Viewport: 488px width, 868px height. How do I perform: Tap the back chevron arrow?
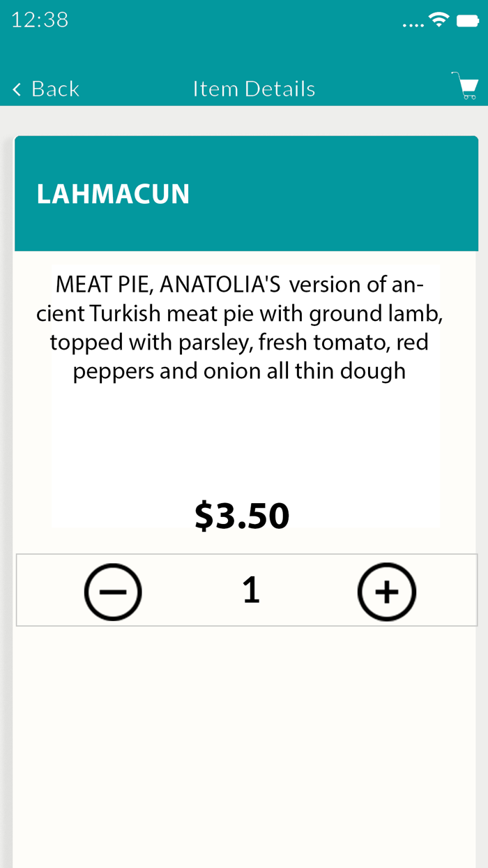click(17, 89)
